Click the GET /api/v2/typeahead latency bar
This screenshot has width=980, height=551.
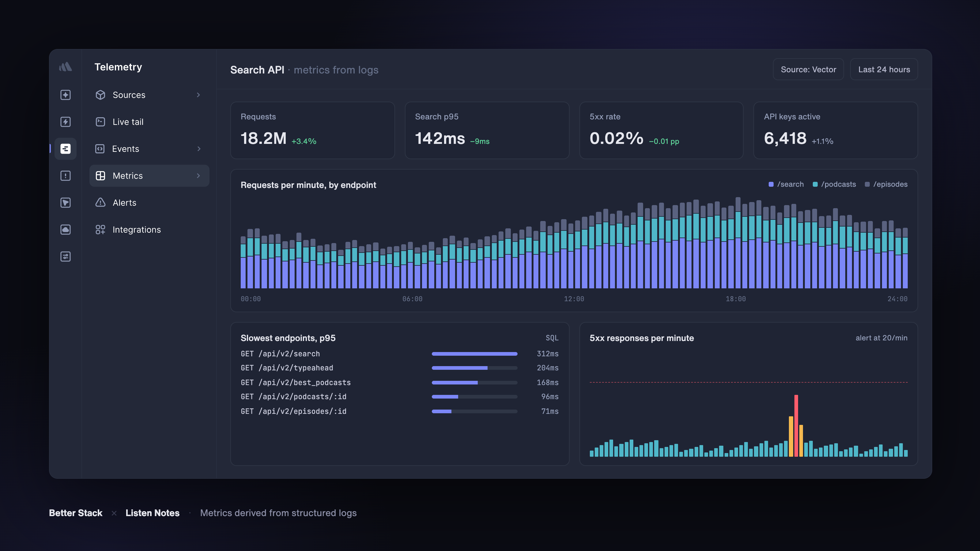point(474,368)
